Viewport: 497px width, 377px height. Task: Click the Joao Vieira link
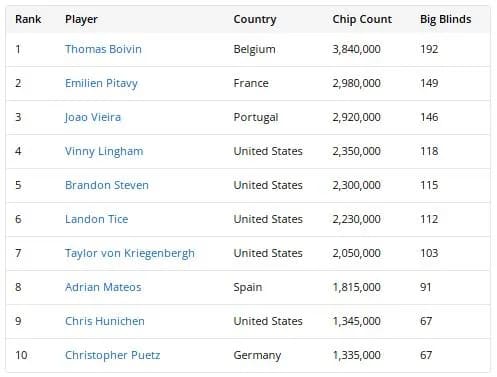click(93, 117)
